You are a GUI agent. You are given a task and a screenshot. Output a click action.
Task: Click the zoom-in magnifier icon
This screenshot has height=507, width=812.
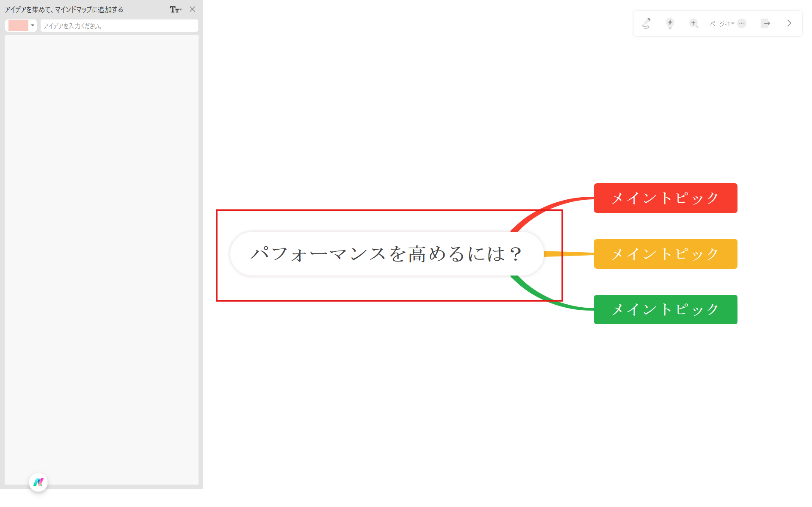[693, 23]
